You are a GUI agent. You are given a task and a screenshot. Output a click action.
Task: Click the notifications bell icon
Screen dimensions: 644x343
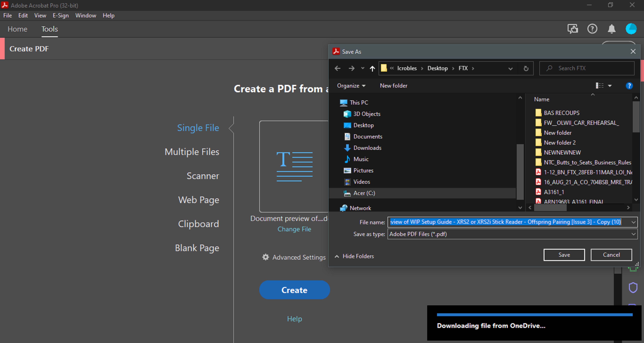[x=611, y=29]
